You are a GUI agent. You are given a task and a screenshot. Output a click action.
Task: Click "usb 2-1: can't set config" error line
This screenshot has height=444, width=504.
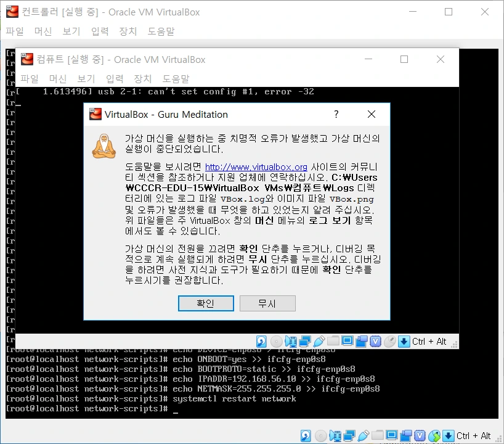click(165, 92)
